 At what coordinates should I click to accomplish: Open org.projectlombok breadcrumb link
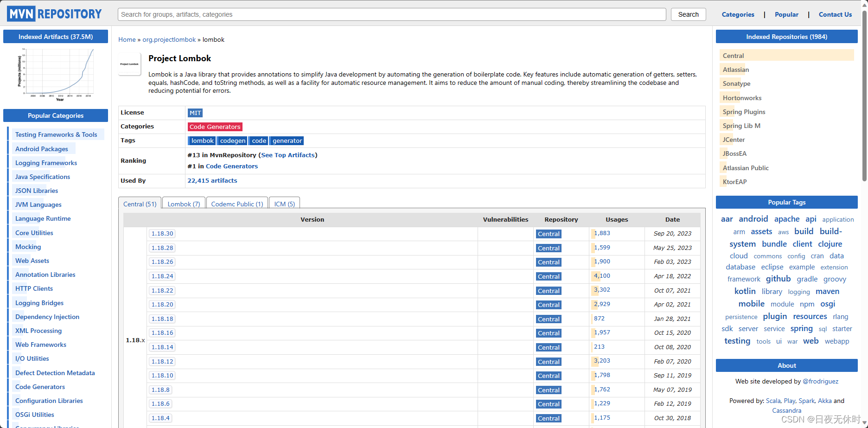(169, 39)
